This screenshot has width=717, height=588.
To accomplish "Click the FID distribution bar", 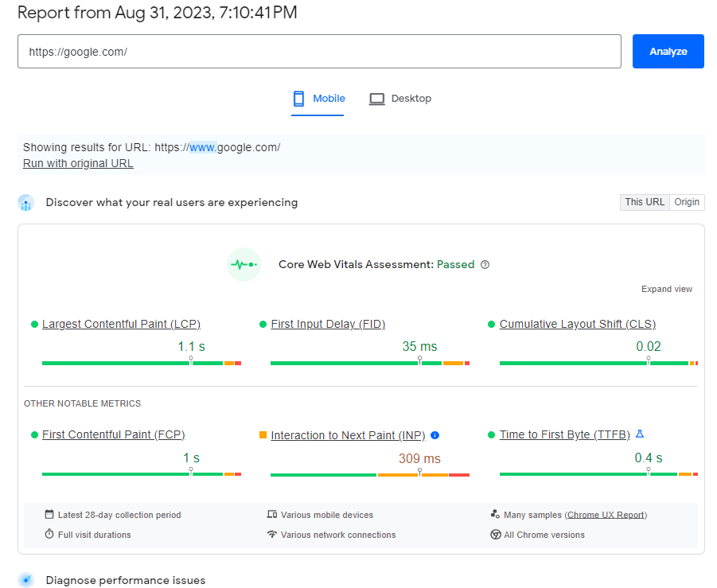I will click(370, 363).
